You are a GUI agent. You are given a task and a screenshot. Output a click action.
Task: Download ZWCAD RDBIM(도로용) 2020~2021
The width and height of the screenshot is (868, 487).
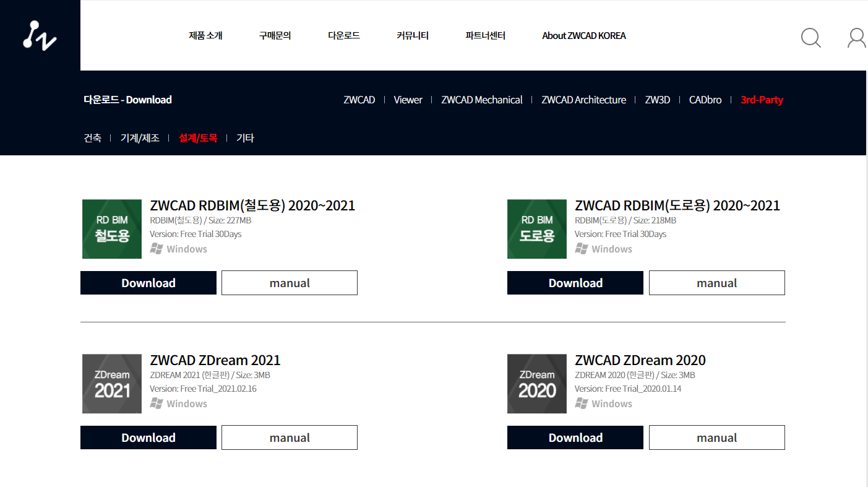coord(575,283)
